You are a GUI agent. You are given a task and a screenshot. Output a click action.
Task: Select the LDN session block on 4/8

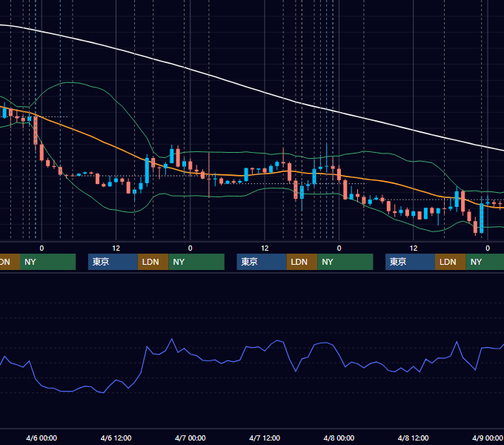[x=451, y=262]
